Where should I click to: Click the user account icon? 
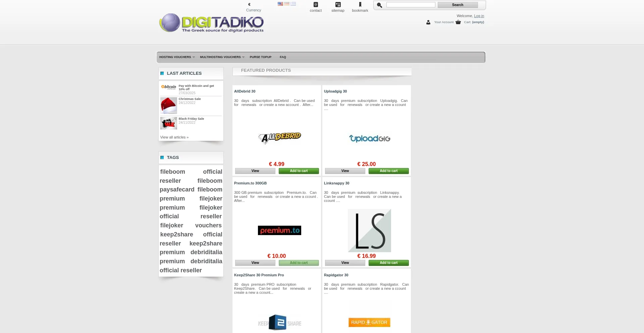click(428, 22)
